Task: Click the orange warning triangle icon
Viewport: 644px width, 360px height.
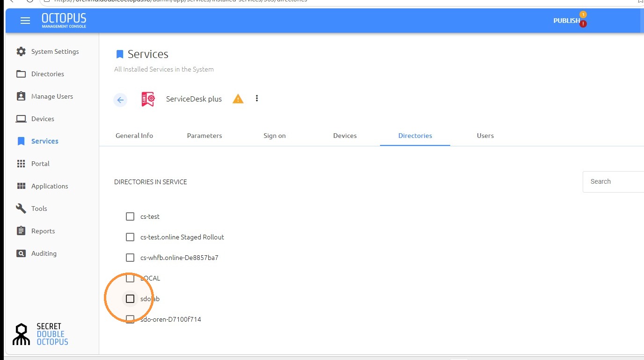Action: point(238,99)
